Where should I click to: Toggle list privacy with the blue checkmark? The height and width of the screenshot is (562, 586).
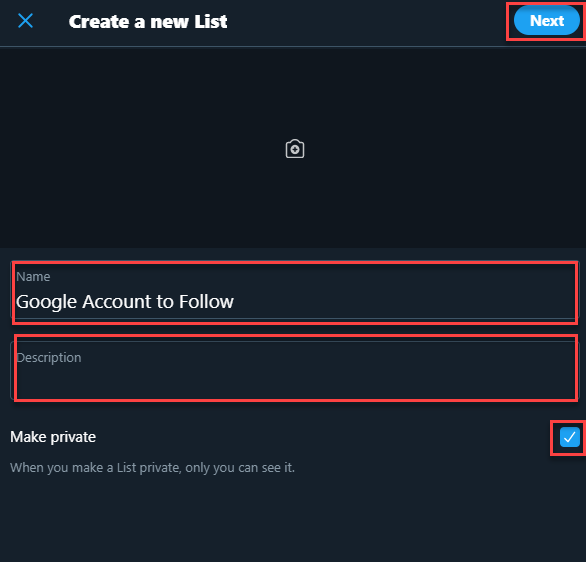(x=570, y=437)
